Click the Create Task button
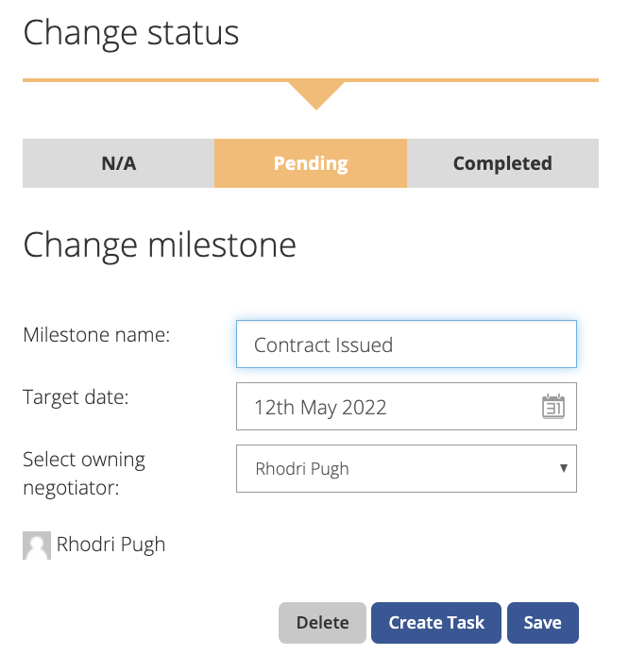The image size is (629, 672). click(x=436, y=623)
